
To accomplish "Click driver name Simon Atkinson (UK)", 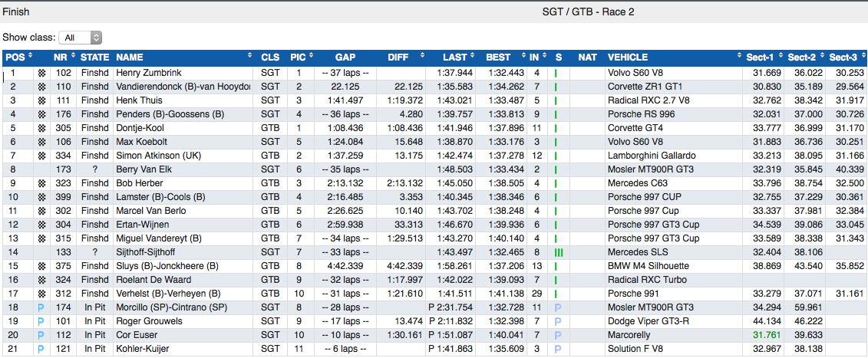I will (x=159, y=156).
